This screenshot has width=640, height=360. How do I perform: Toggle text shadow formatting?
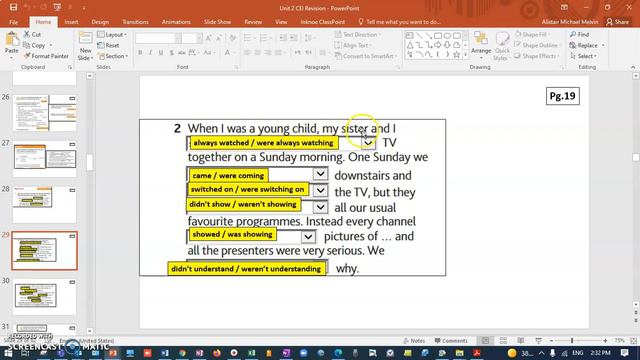(171, 53)
